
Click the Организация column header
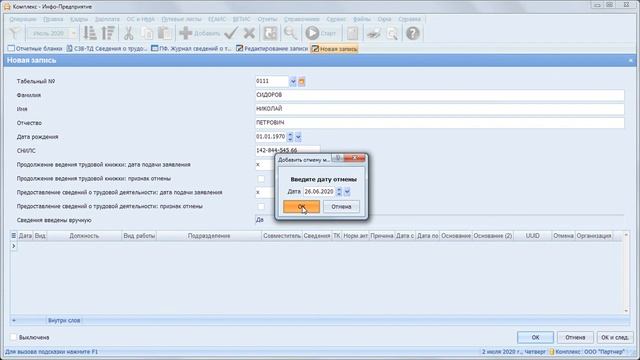tap(594, 236)
